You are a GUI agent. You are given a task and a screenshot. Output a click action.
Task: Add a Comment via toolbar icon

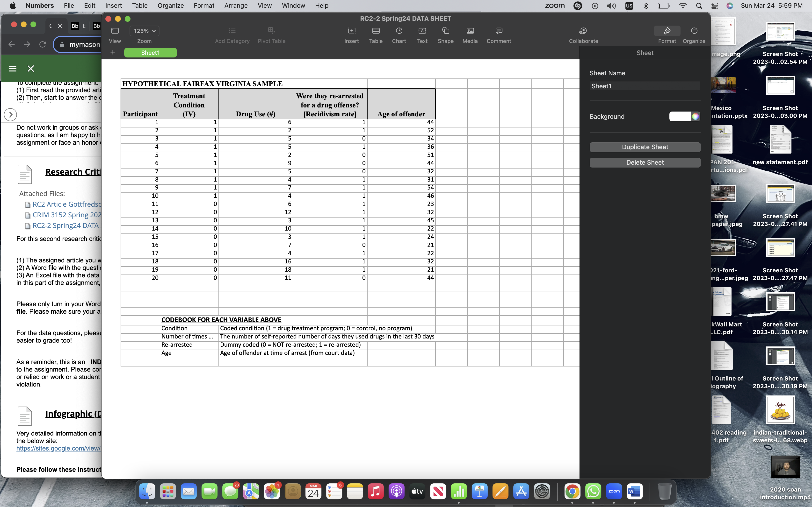[499, 31]
